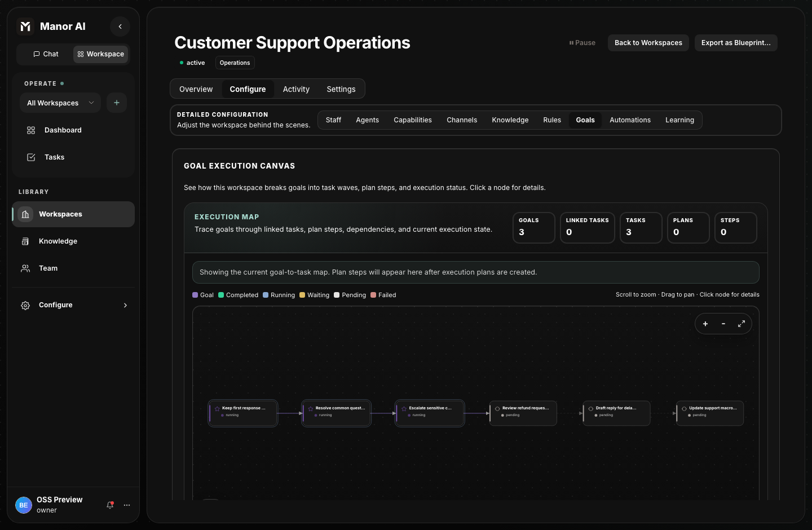812x530 pixels.
Task: Select the Capabilities configuration tab
Action: tap(413, 120)
